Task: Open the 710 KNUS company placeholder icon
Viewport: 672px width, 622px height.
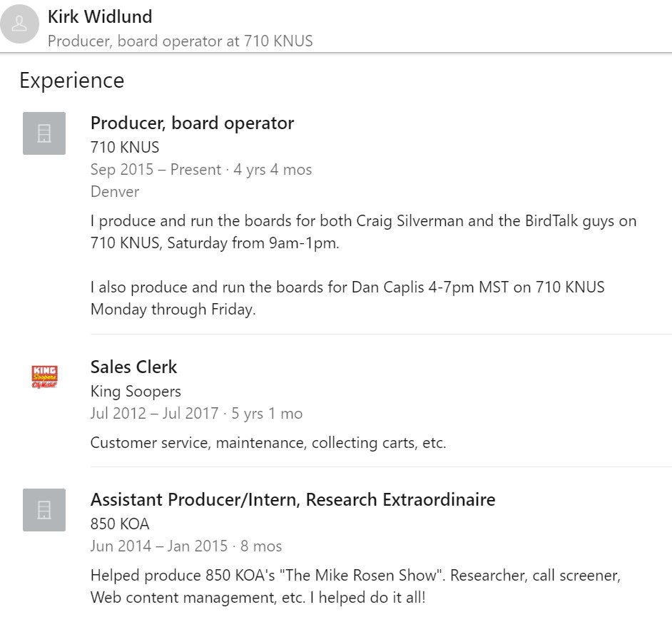Action: coord(44,133)
